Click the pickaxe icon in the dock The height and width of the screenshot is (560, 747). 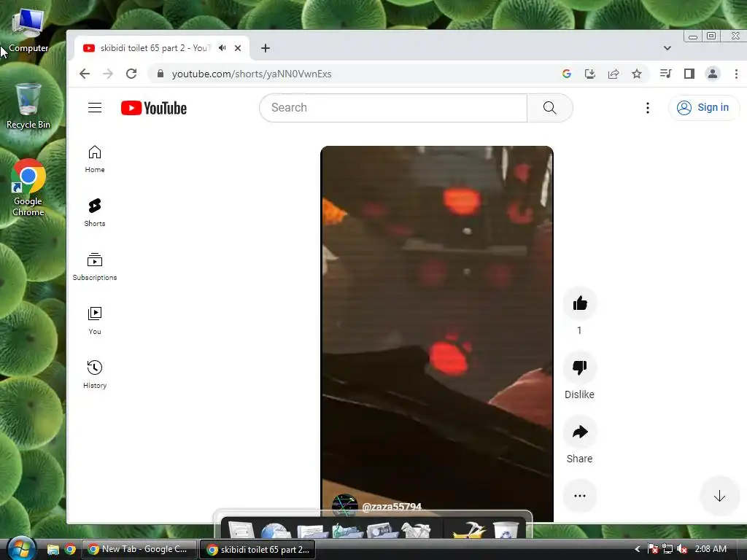tap(469, 530)
